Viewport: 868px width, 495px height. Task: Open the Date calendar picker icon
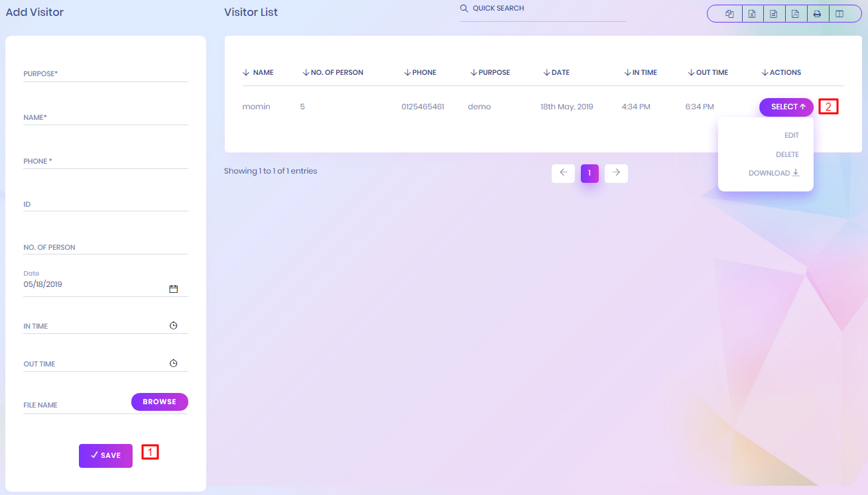coord(173,289)
